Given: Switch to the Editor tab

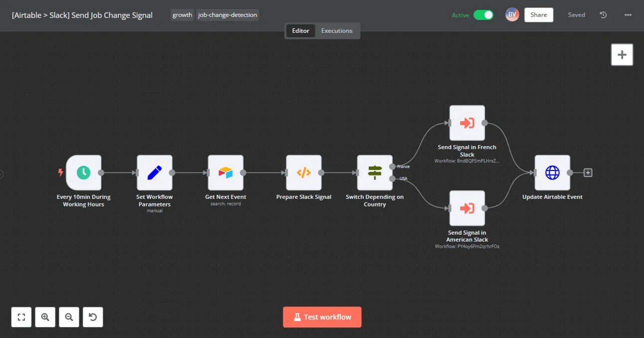Looking at the screenshot, I should (x=301, y=31).
